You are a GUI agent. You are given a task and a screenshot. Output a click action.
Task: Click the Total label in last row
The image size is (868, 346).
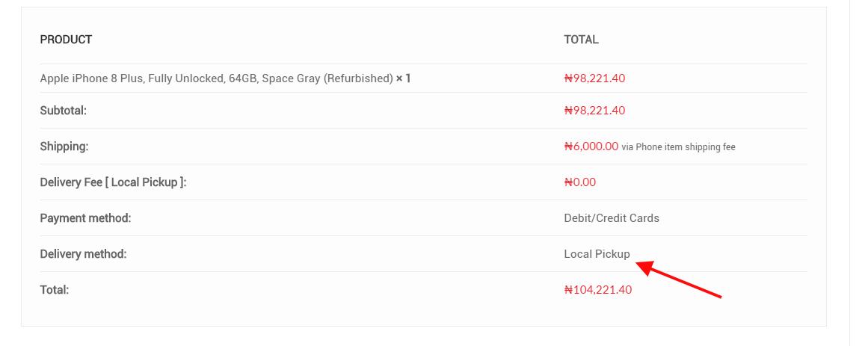click(55, 290)
